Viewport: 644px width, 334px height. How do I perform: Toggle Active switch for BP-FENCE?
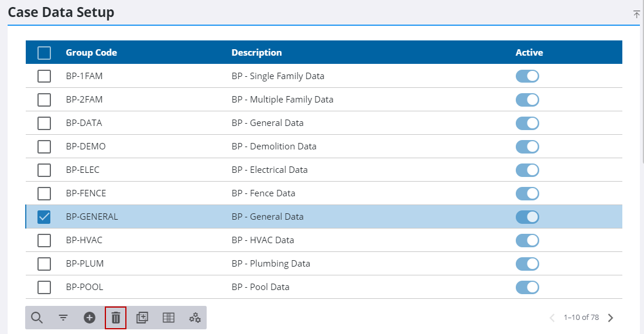527,193
